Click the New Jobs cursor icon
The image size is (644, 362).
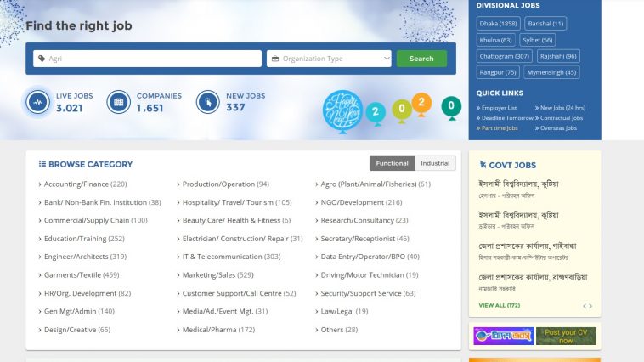[207, 102]
